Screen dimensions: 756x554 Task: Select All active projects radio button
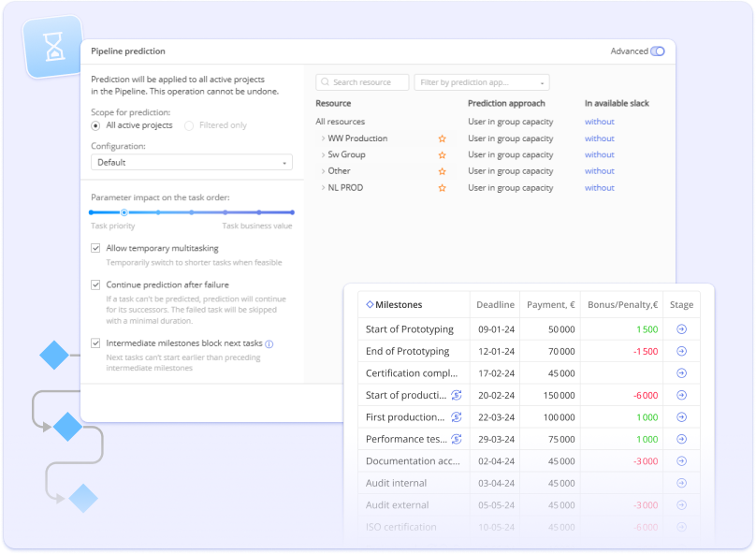(95, 125)
